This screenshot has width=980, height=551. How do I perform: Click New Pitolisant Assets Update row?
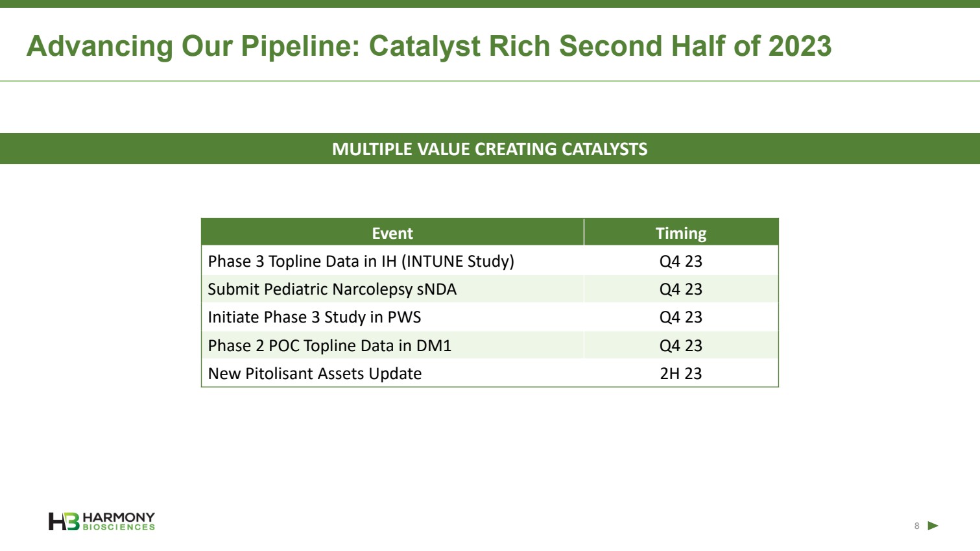click(x=315, y=373)
